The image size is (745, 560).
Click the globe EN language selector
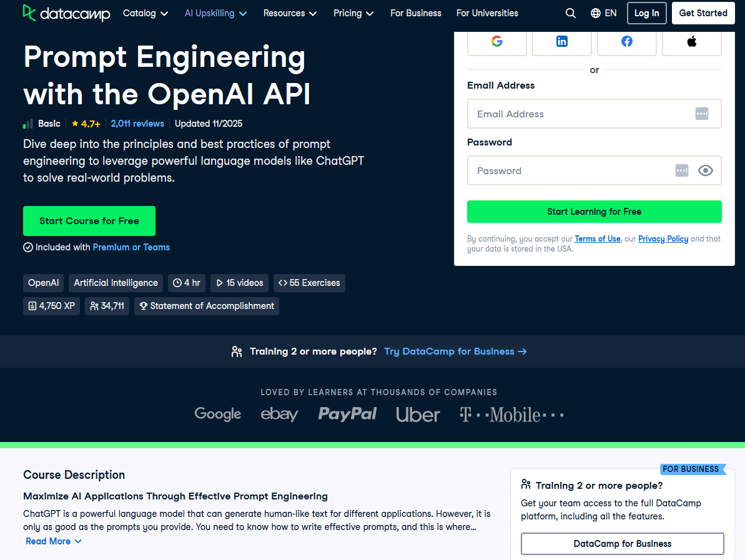pos(603,13)
